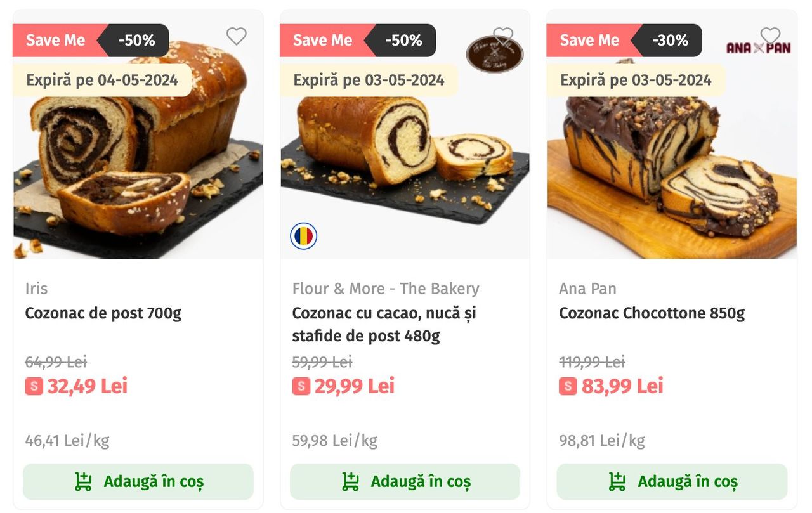Click cart icon on 480g cozonac button
812x513 pixels.
tap(350, 482)
